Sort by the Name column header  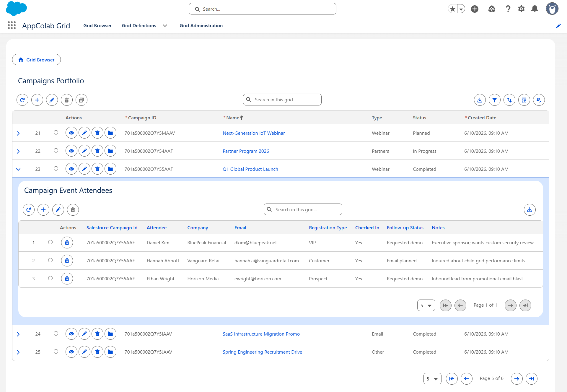tap(233, 118)
